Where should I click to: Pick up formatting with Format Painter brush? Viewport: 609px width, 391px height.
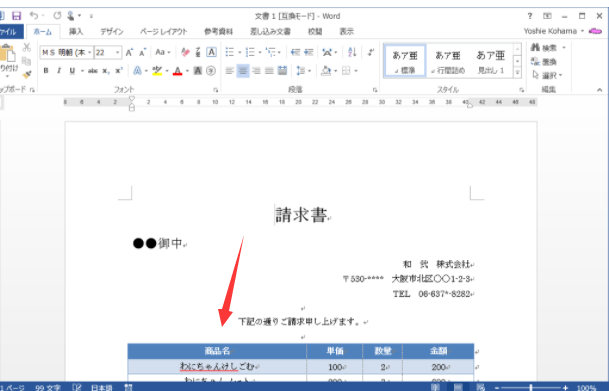27,74
